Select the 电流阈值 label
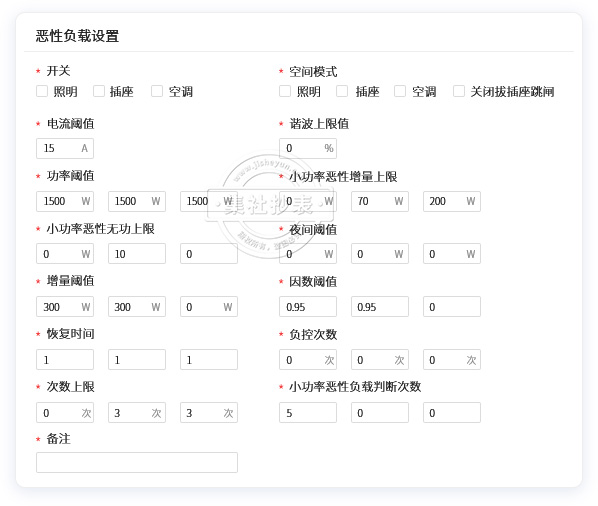The height and width of the screenshot is (506, 598). point(71,124)
